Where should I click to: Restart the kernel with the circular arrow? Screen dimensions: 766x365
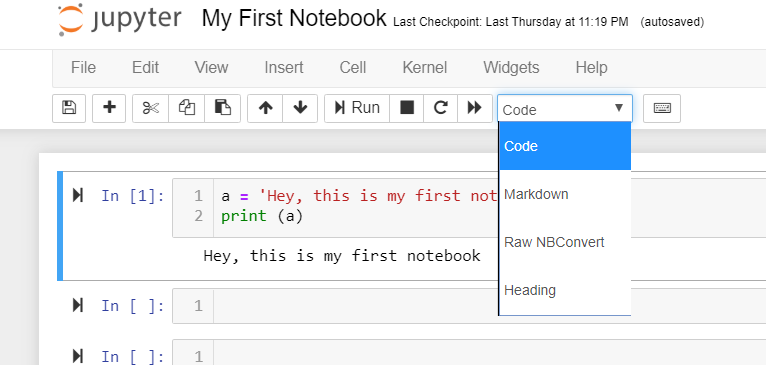tap(441, 108)
